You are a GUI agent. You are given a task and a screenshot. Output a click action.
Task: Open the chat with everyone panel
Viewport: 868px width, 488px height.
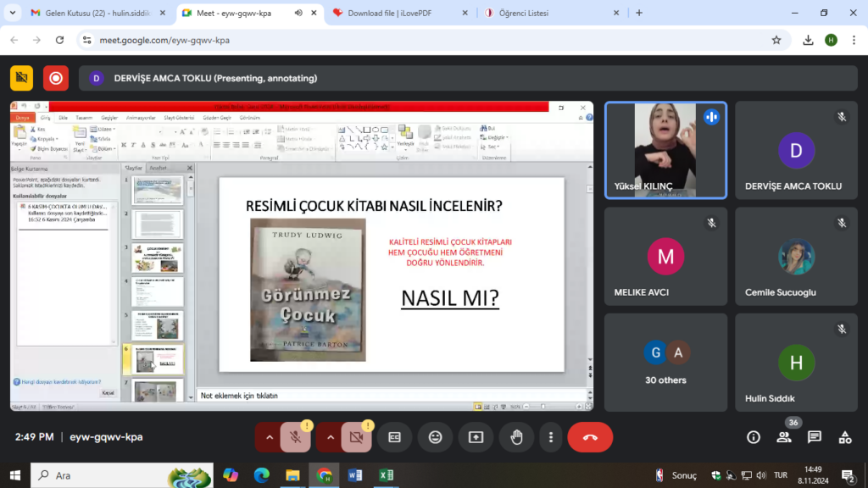[815, 437]
